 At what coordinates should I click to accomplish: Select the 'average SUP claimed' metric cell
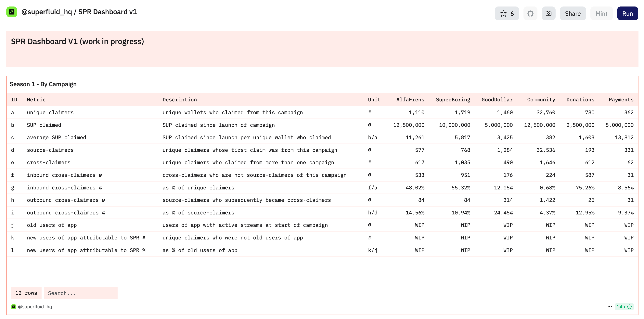pos(57,137)
